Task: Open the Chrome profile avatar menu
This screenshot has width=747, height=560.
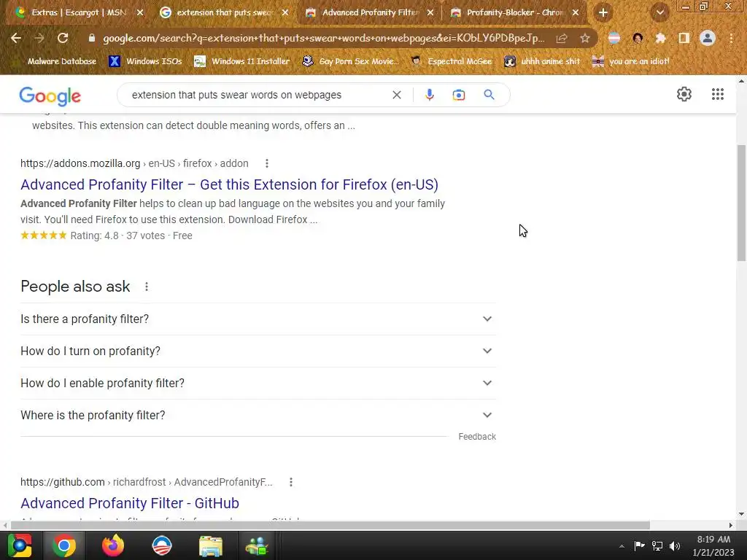Action: click(x=708, y=38)
